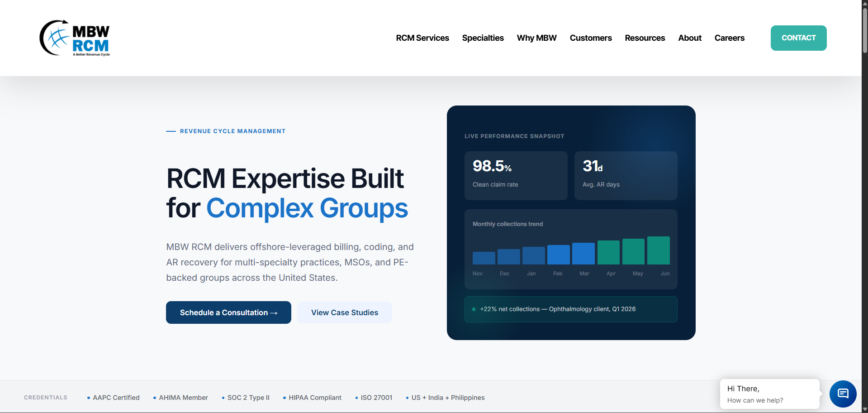Click 'AHIMA Member' credential text
The height and width of the screenshot is (413, 868).
point(183,398)
